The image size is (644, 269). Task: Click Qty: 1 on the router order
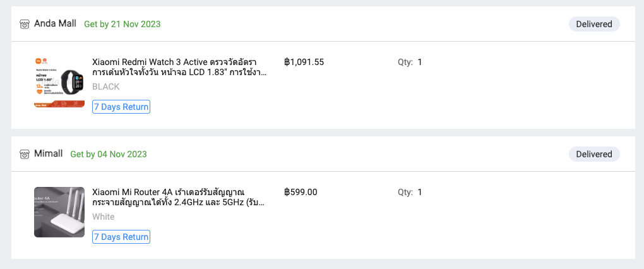(410, 192)
